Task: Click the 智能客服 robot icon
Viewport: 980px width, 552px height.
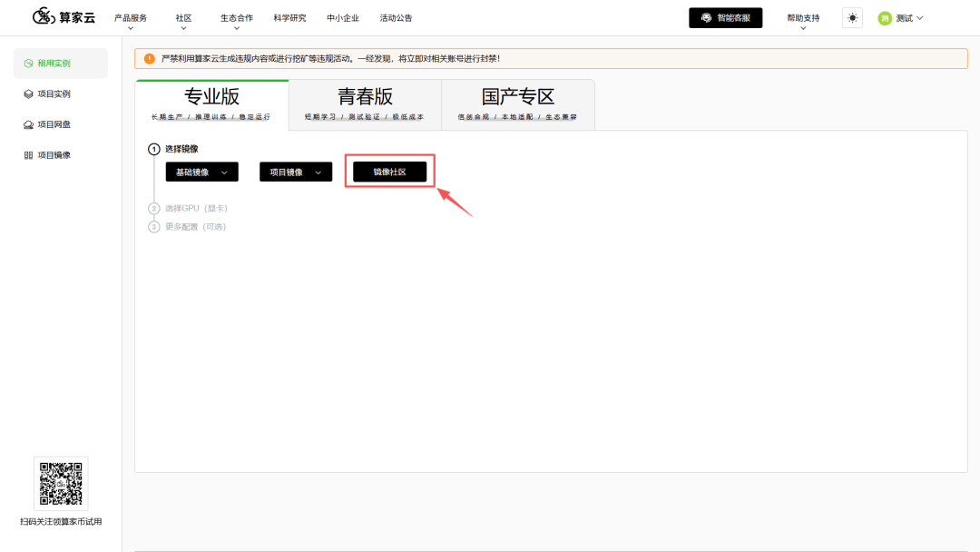Action: pos(706,18)
